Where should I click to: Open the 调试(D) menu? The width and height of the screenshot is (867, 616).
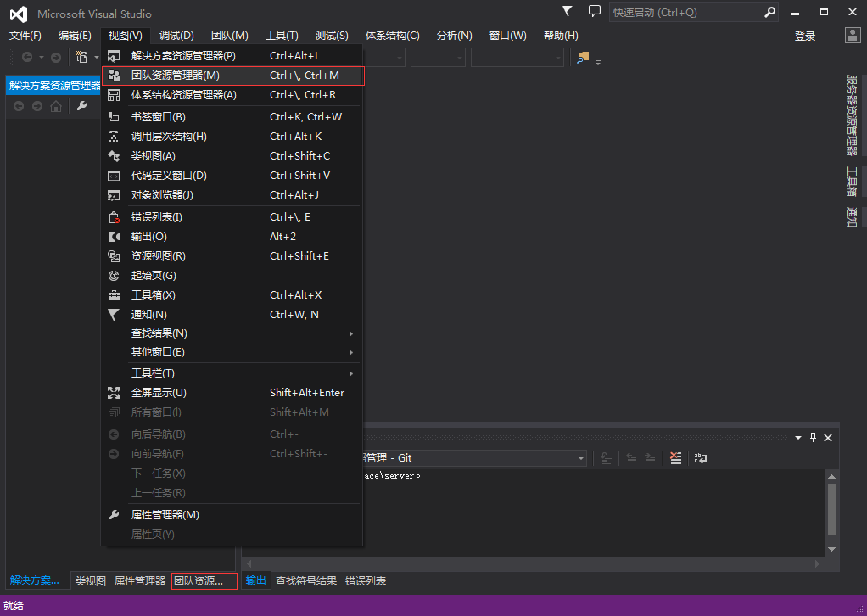tap(176, 36)
